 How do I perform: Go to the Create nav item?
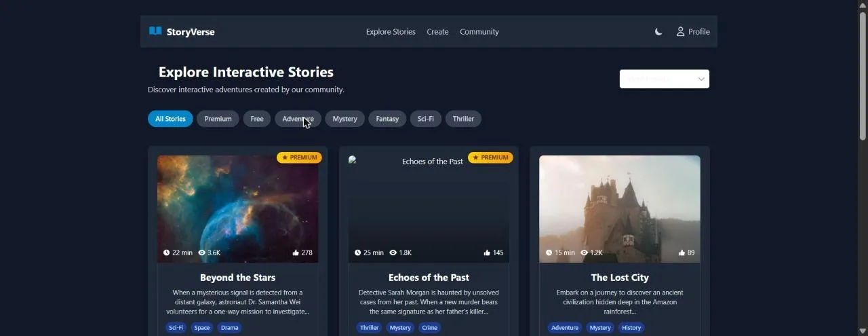pyautogui.click(x=437, y=32)
